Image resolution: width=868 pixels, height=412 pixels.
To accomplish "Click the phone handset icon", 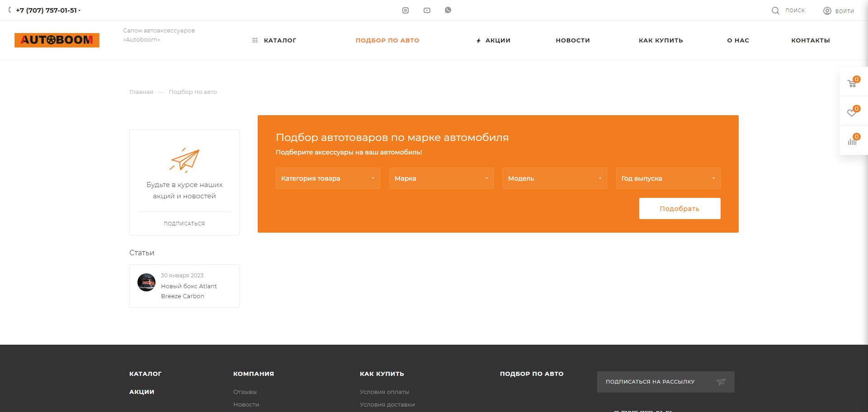I will (x=10, y=10).
